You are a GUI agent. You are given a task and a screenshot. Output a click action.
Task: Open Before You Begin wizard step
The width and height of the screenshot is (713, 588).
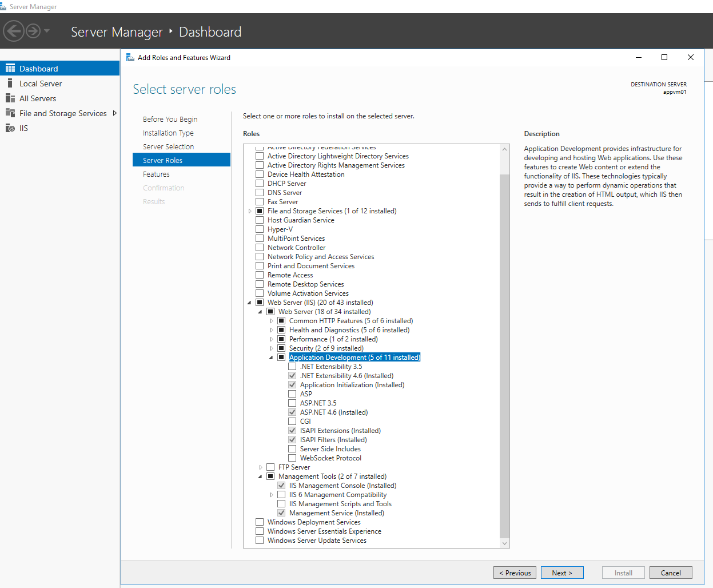tap(170, 119)
